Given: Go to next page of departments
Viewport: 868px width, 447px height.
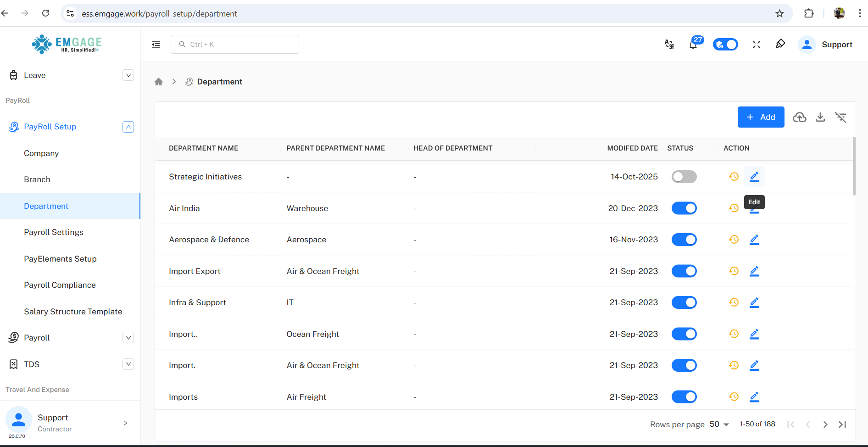Looking at the screenshot, I should [x=825, y=425].
